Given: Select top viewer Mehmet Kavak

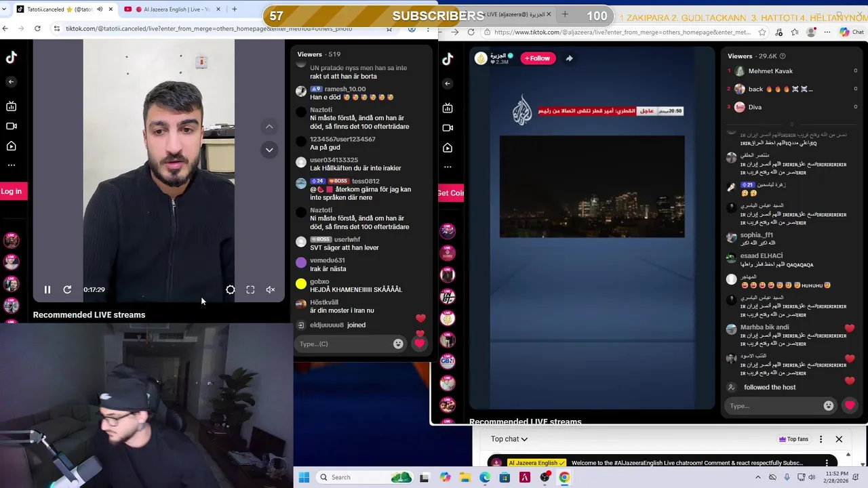Looking at the screenshot, I should pos(770,71).
